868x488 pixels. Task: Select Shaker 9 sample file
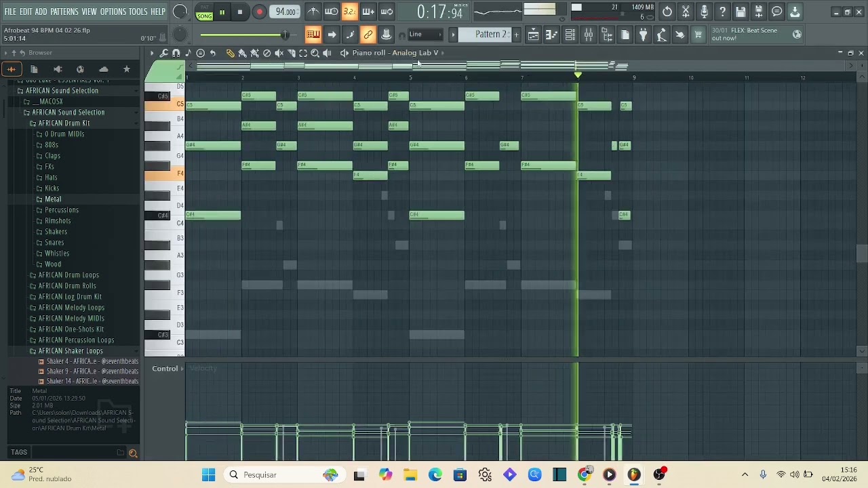(88, 371)
